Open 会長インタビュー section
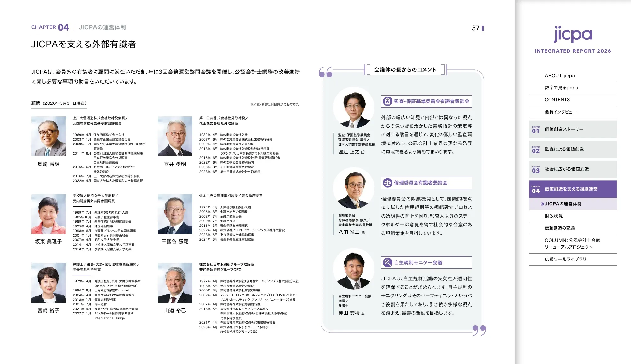Image resolution: width=631 pixels, height=364 pixels. [573, 112]
